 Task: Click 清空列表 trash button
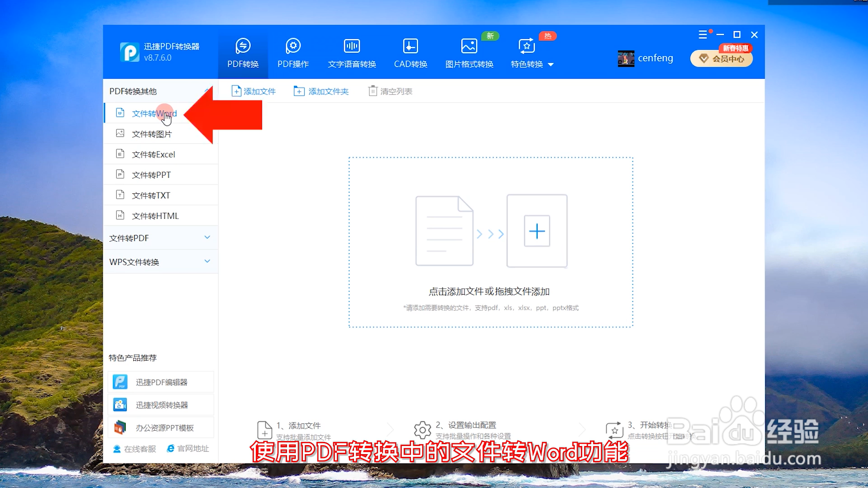click(x=391, y=91)
